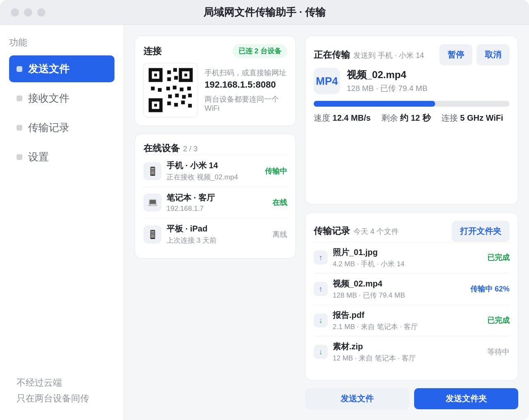This screenshot has width=529, height=420.
Task: Select record 报告.pdf
Action: (x=412, y=320)
